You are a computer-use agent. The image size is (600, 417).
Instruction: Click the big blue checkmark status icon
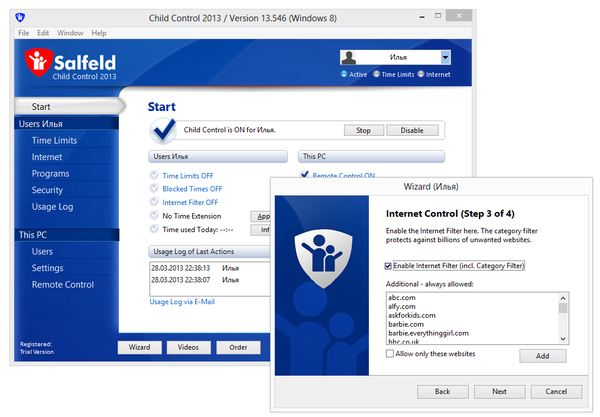point(163,130)
